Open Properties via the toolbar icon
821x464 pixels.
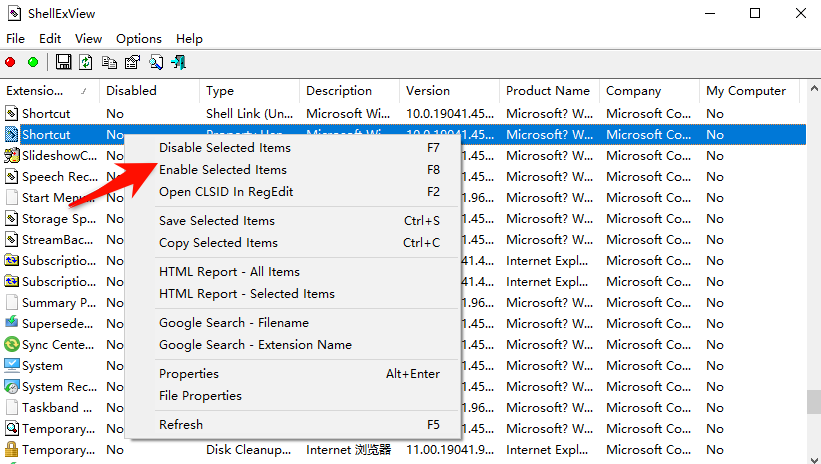click(132, 62)
